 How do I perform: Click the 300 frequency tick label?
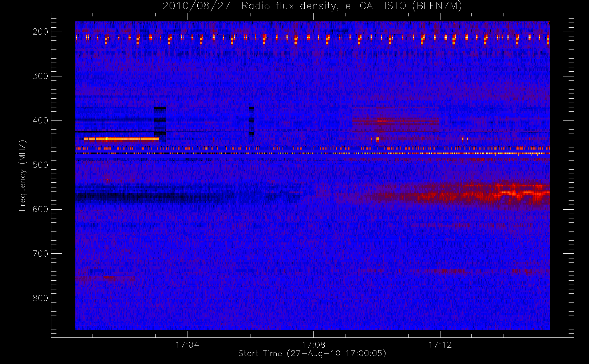pos(40,76)
